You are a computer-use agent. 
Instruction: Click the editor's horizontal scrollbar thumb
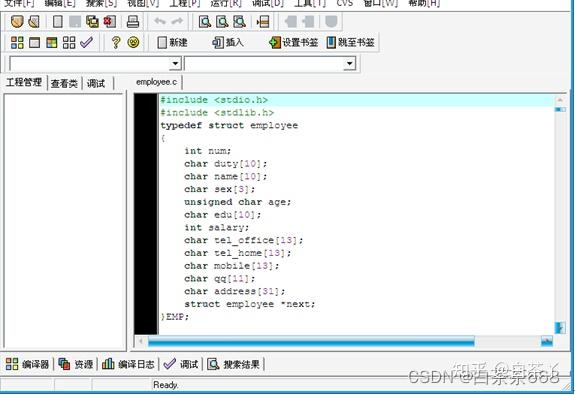(x=311, y=342)
